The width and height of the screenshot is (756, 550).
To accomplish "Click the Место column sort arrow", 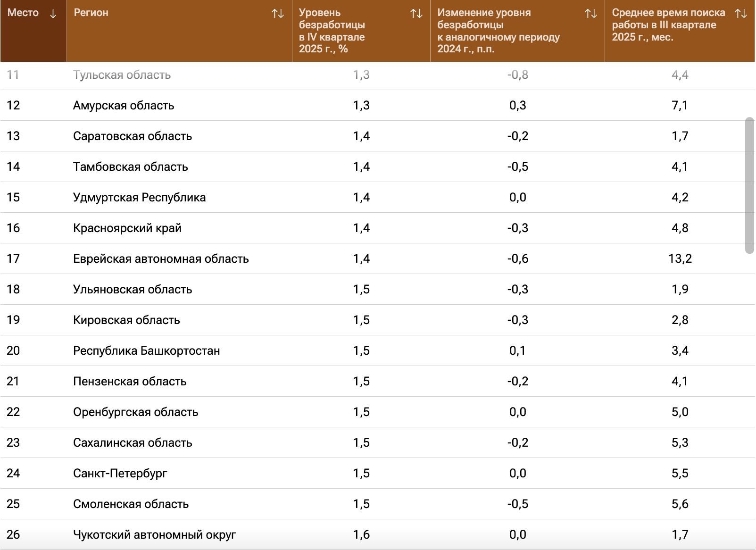I will 53,14.
